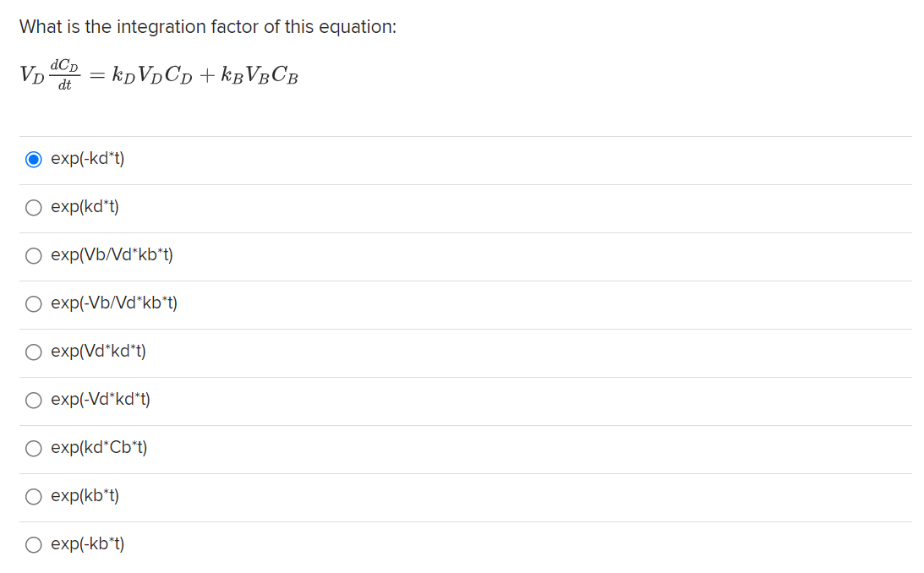Viewport: 924px width, 573px height.
Task: Click the label text exp(-Vd*kd*t)
Action: [x=101, y=400]
